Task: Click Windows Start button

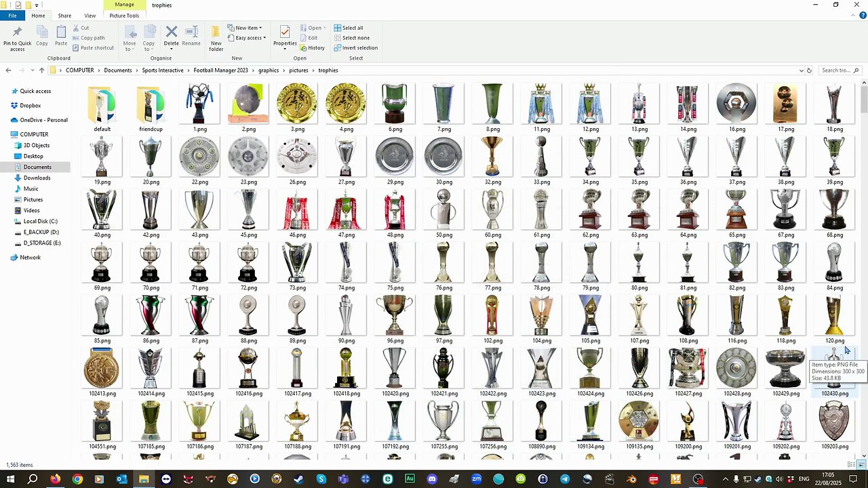Action: [x=10, y=479]
